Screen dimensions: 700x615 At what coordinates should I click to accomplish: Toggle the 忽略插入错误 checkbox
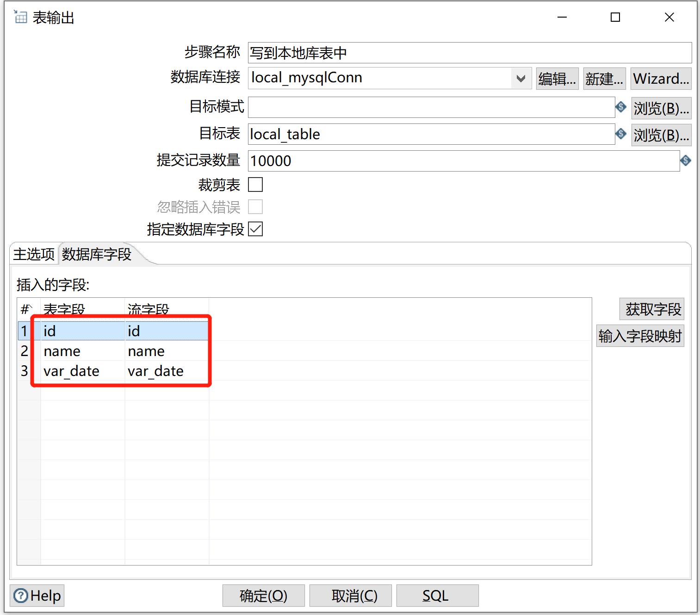(255, 207)
